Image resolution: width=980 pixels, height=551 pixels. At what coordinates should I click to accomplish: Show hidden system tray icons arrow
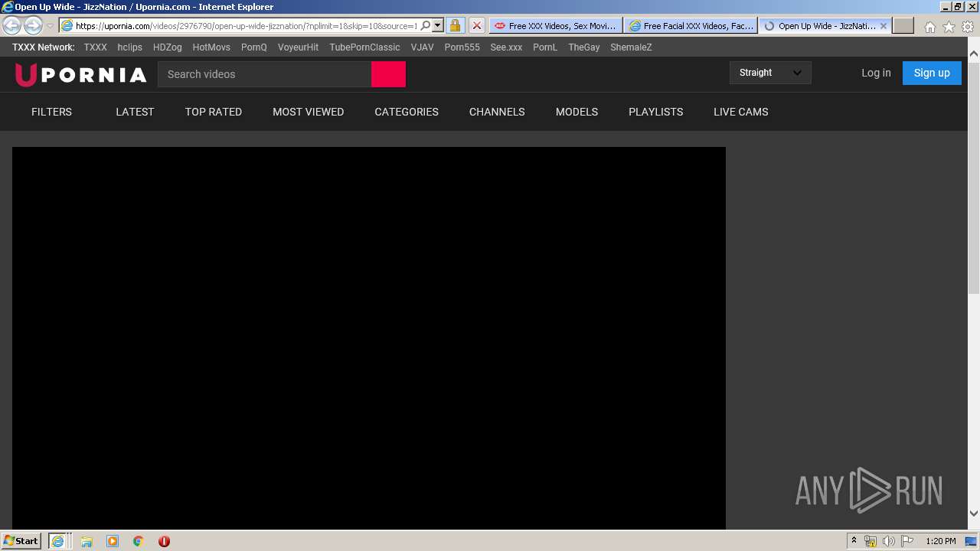pos(854,541)
